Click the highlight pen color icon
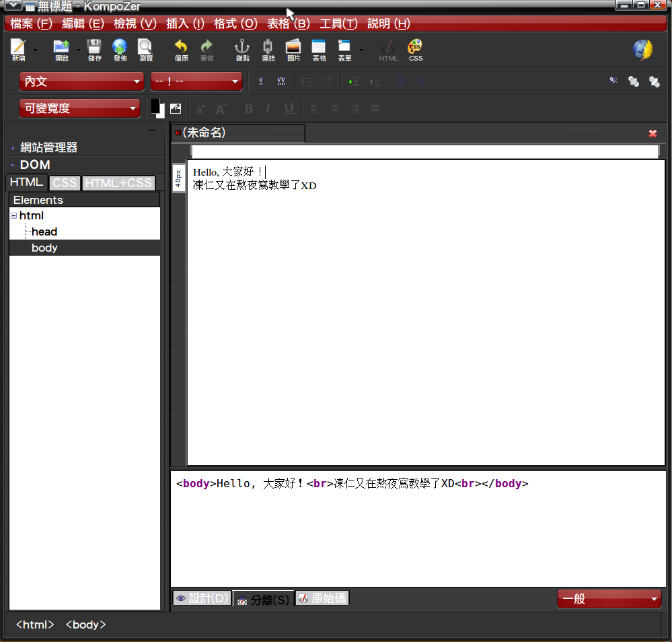This screenshot has height=642, width=672. (x=176, y=108)
